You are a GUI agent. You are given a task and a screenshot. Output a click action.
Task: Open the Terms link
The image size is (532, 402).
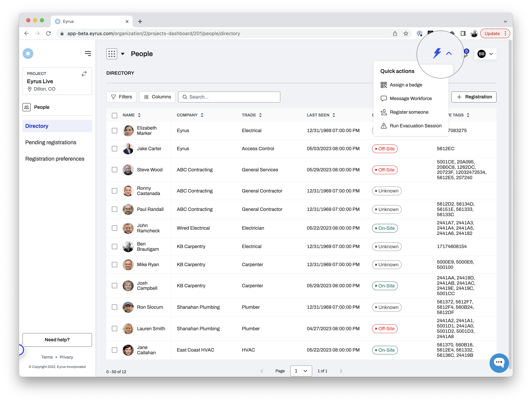tap(47, 357)
